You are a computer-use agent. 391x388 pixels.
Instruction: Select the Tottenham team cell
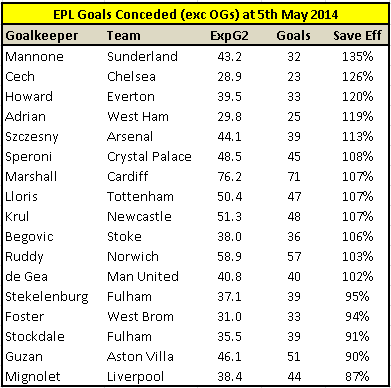pyautogui.click(x=140, y=197)
